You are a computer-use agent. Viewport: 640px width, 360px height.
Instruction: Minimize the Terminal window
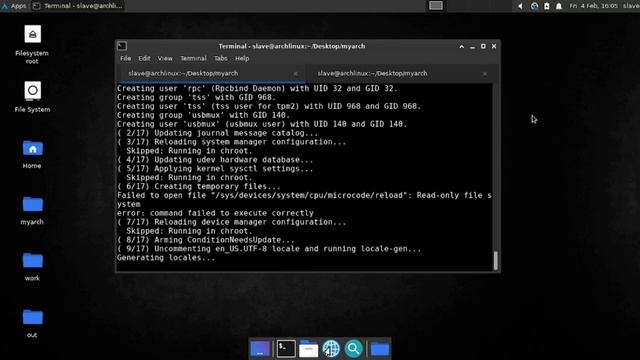[473, 47]
